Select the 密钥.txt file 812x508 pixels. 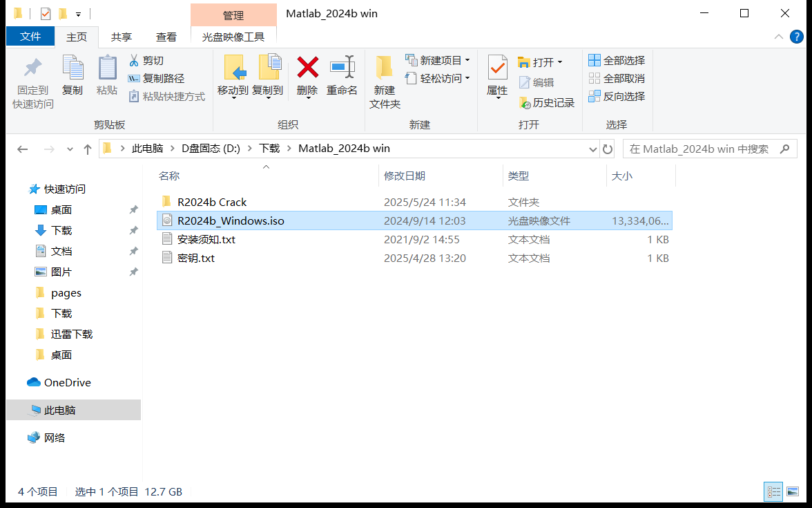[x=414, y=258]
